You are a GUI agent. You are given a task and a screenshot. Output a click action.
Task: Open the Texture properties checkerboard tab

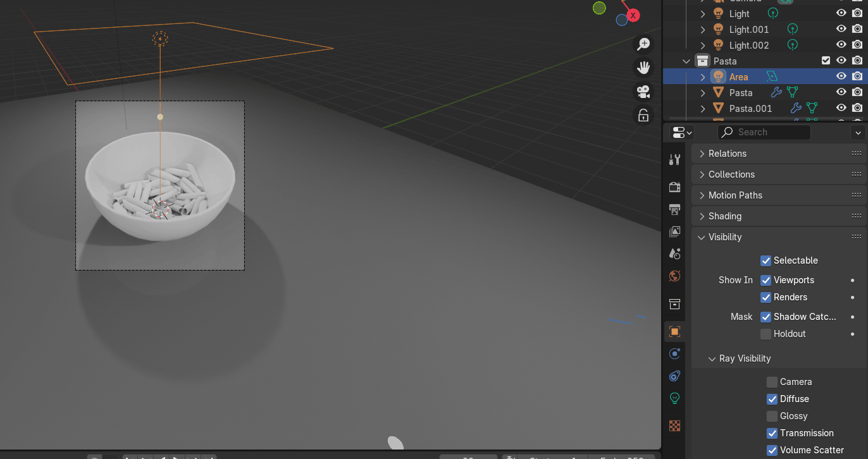pyautogui.click(x=674, y=426)
